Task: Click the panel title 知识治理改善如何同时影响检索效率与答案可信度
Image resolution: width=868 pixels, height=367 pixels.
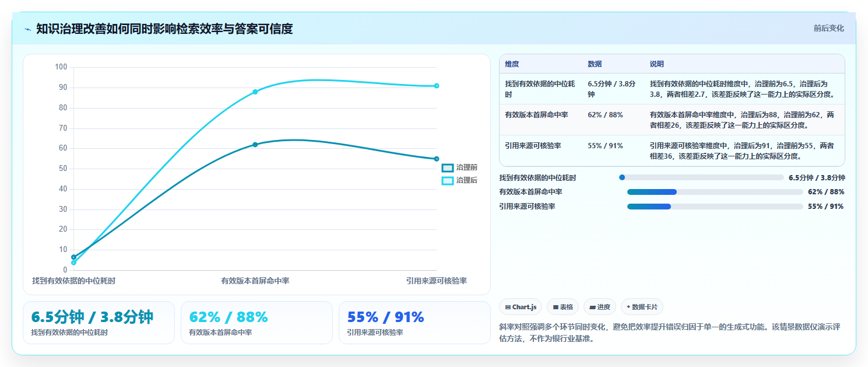Action: tap(164, 29)
